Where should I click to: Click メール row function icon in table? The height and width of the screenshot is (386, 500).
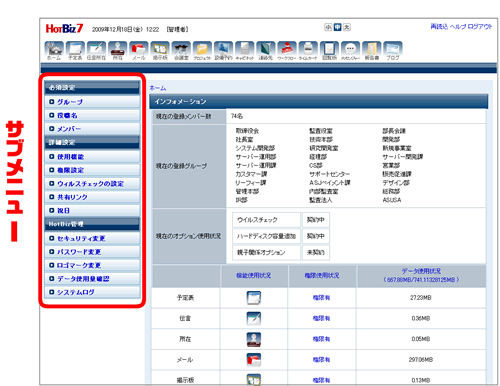[254, 360]
